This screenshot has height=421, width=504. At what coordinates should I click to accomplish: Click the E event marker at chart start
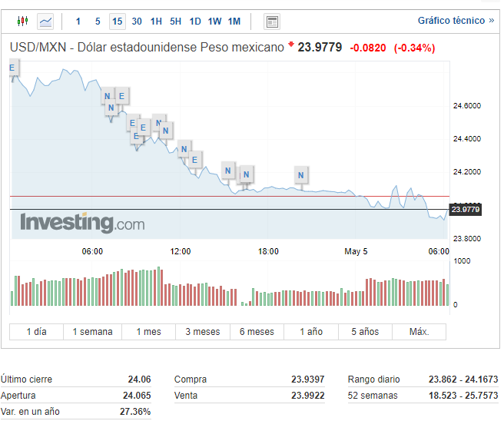pos(12,69)
